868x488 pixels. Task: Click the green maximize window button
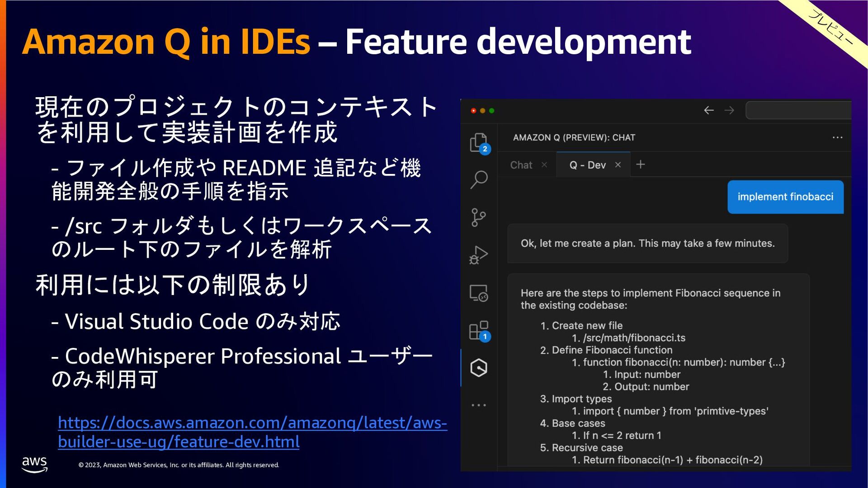click(x=491, y=111)
